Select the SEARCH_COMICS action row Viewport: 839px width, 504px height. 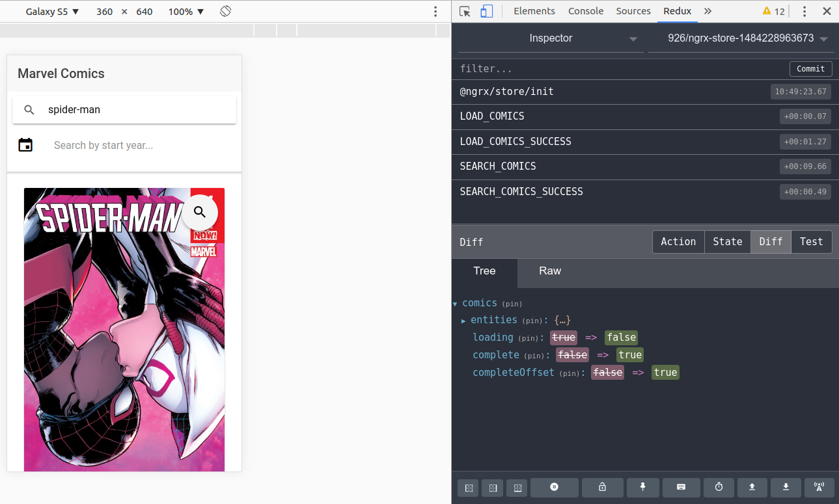pyautogui.click(x=645, y=166)
